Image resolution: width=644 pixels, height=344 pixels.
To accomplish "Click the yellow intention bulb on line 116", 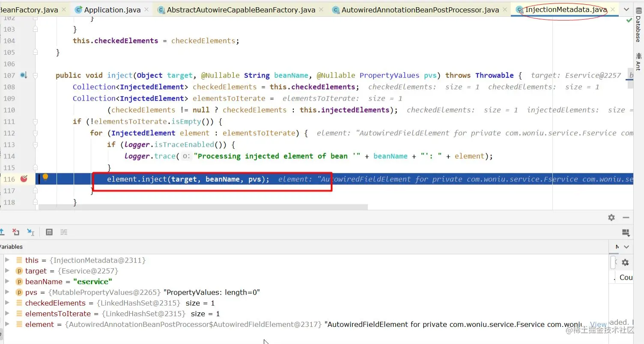I will tap(45, 178).
